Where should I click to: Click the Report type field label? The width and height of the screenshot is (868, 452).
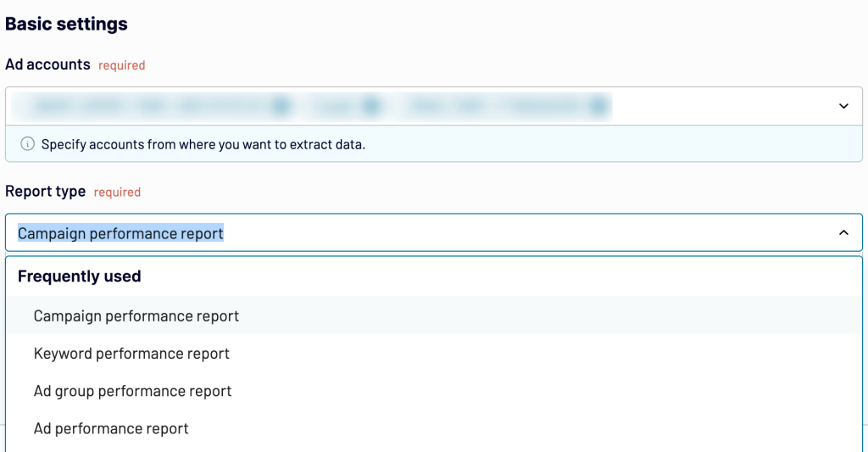pos(46,191)
